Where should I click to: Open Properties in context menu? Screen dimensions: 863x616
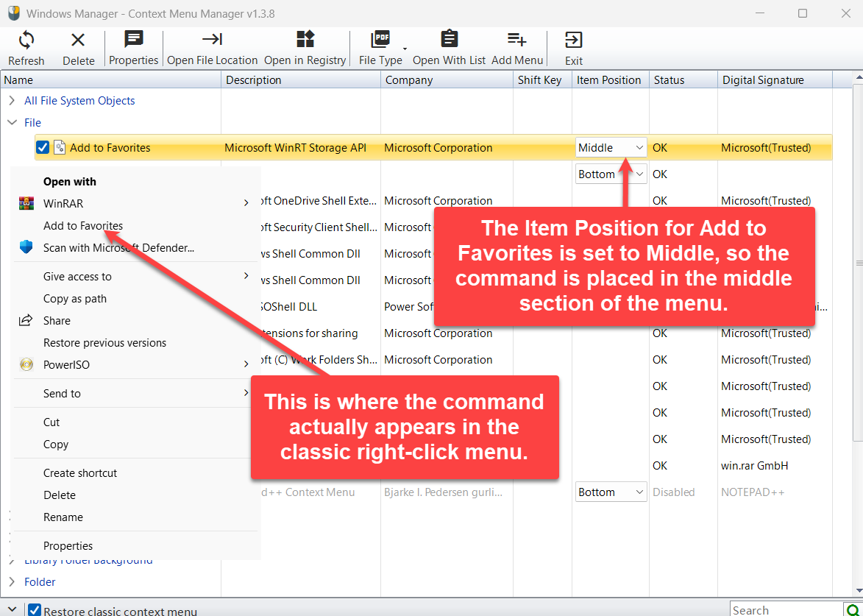[x=68, y=545]
